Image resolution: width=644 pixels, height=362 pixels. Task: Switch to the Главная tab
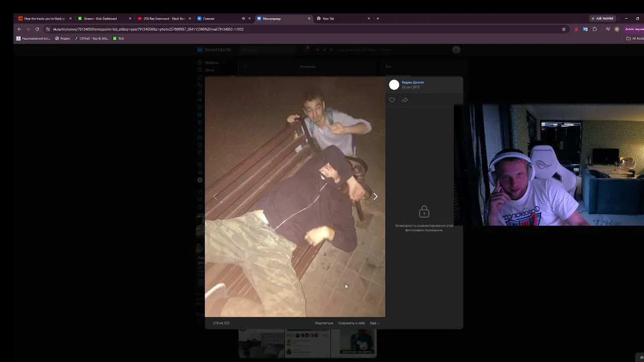pyautogui.click(x=223, y=19)
